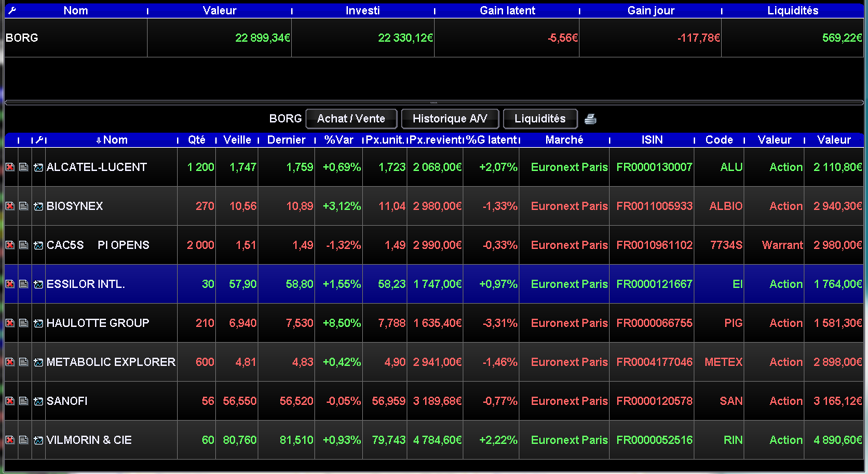Show the chart icon for BIOSYNEX

(x=38, y=206)
